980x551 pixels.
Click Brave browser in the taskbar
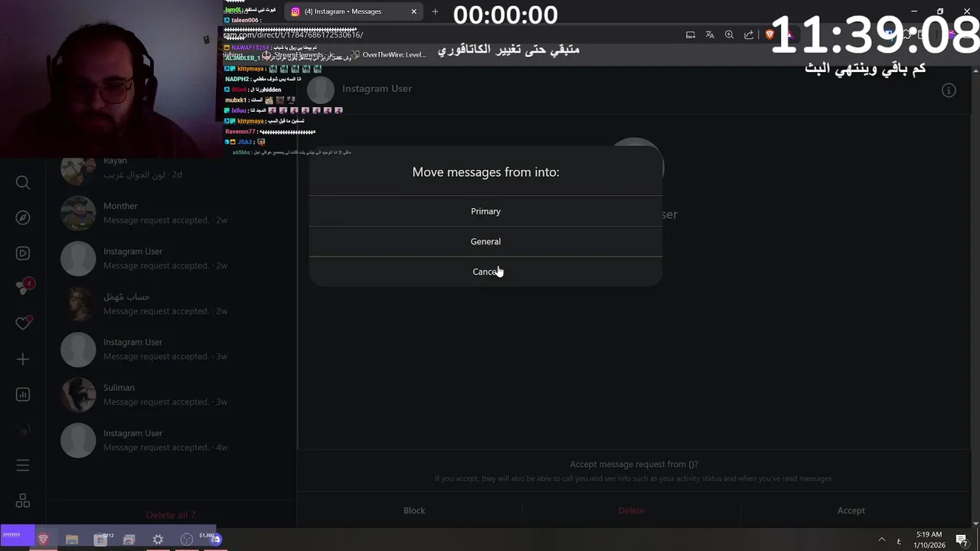click(x=43, y=540)
